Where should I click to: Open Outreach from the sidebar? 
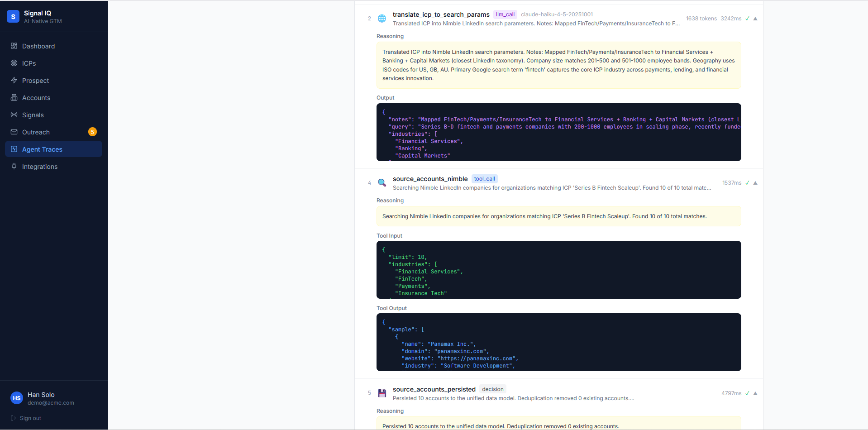[x=53, y=132]
